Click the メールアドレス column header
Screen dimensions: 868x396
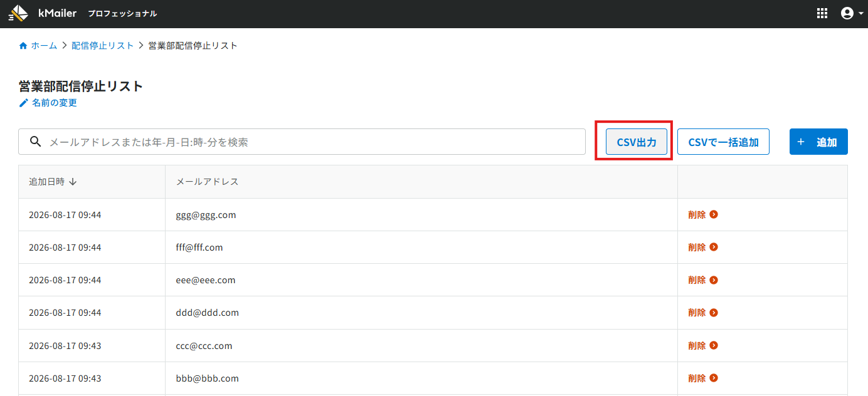[208, 182]
